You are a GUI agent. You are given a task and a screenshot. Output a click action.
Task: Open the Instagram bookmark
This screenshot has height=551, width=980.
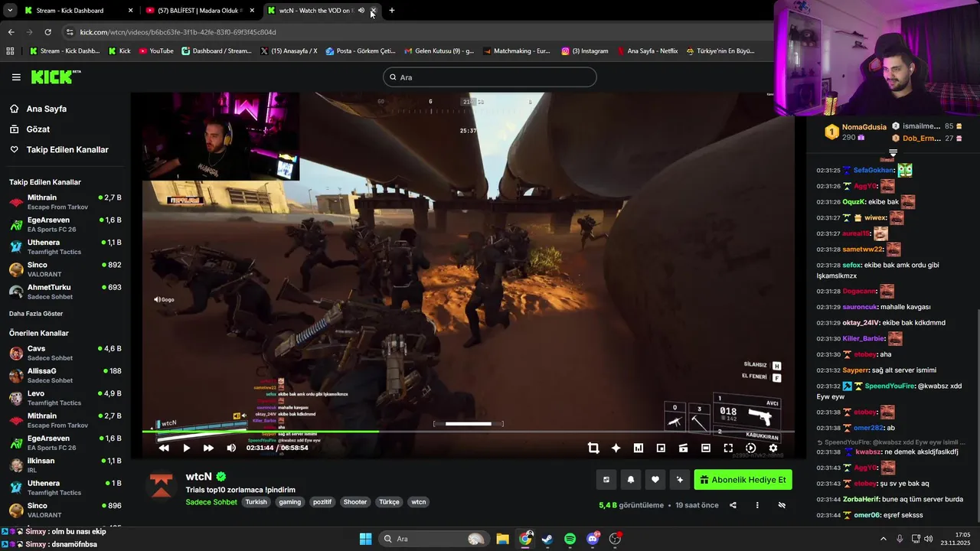[584, 51]
